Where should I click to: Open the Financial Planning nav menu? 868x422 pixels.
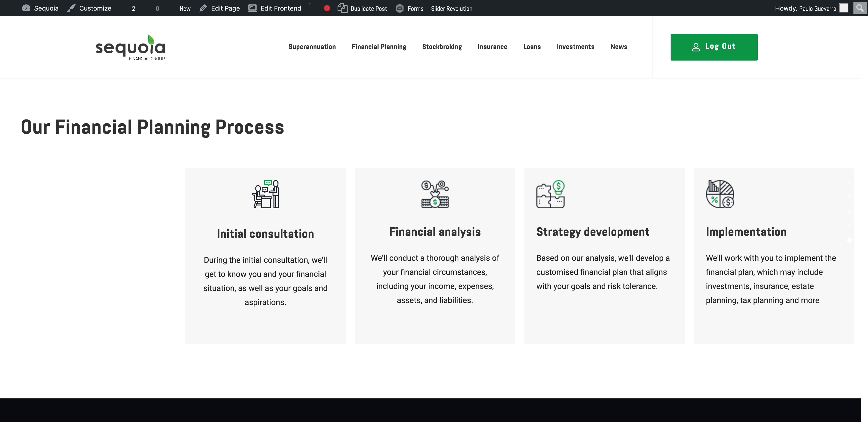379,47
